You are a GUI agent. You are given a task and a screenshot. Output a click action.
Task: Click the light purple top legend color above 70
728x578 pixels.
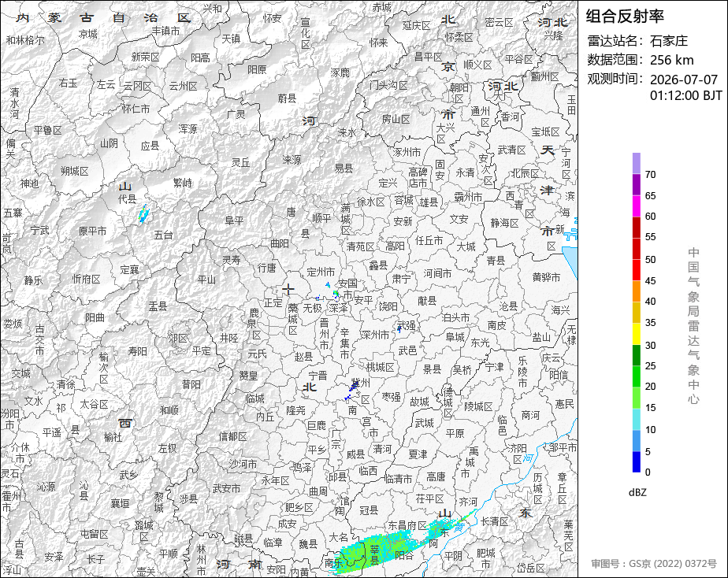point(636,163)
